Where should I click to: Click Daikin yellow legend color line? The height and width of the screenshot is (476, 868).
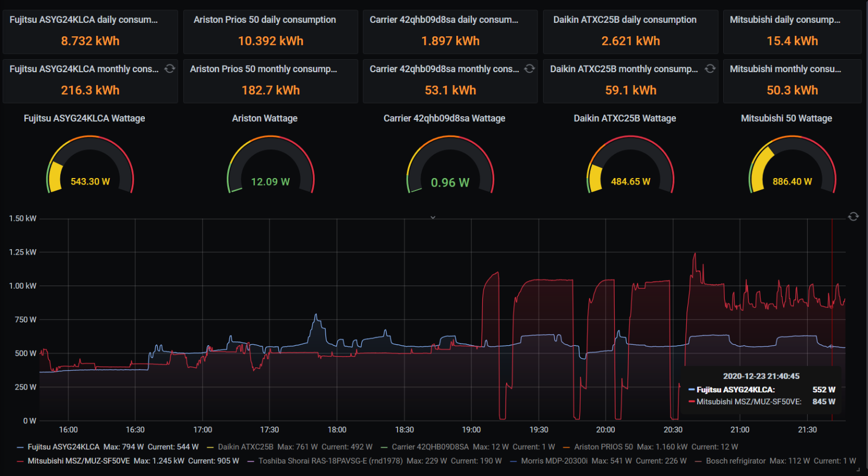(x=210, y=447)
